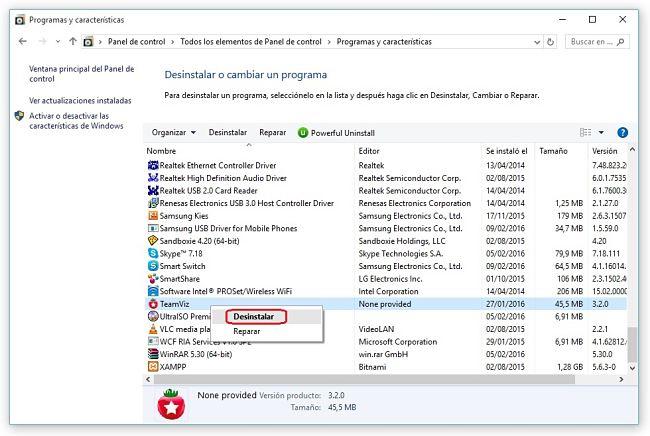The height and width of the screenshot is (436, 650).
Task: Sort by Se instaló el column header
Action: [x=508, y=151]
